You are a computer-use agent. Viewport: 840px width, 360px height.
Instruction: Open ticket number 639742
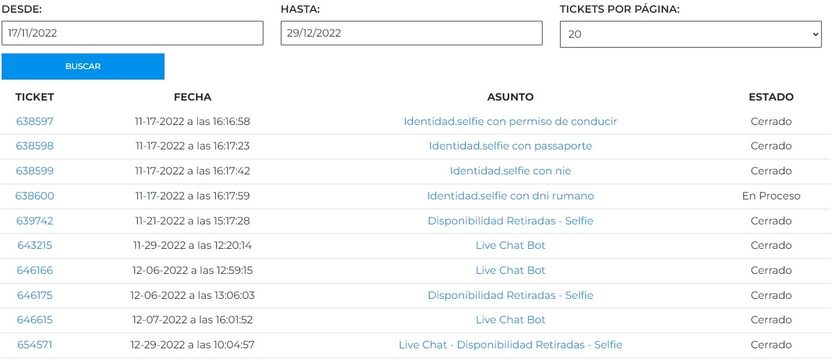click(x=35, y=221)
